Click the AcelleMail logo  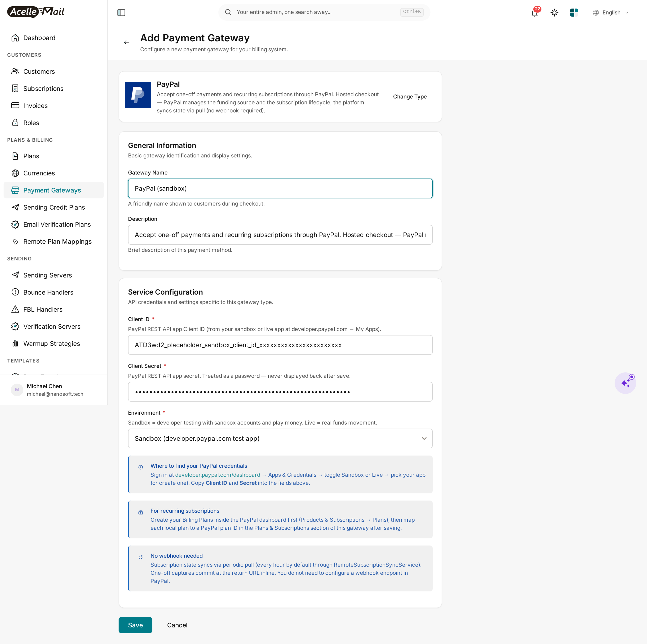[x=36, y=12]
